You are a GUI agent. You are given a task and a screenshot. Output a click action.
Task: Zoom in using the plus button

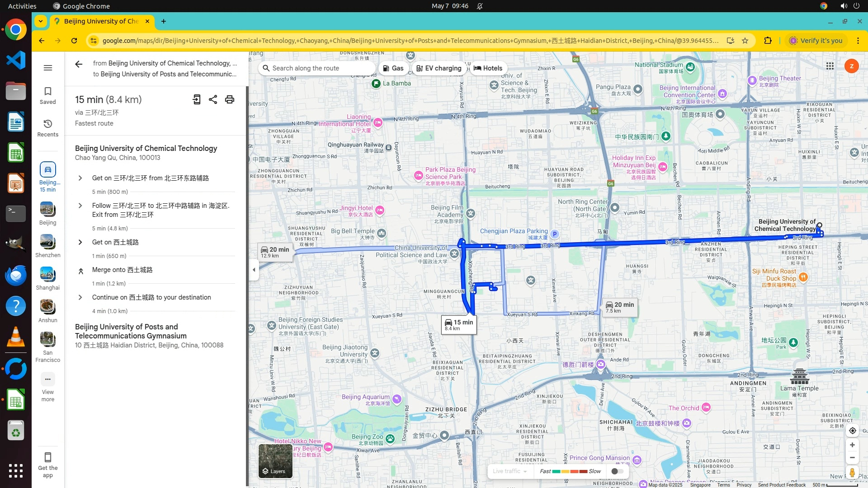[852, 445]
